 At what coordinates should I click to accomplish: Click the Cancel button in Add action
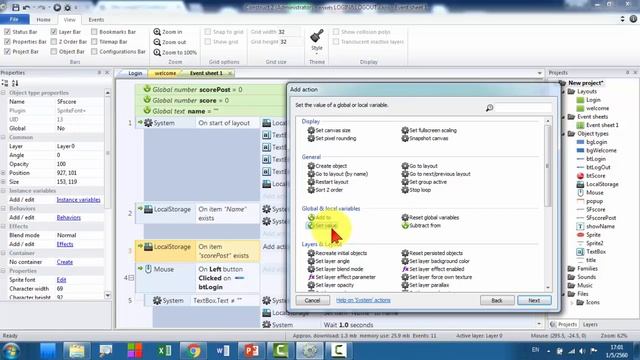point(312,300)
